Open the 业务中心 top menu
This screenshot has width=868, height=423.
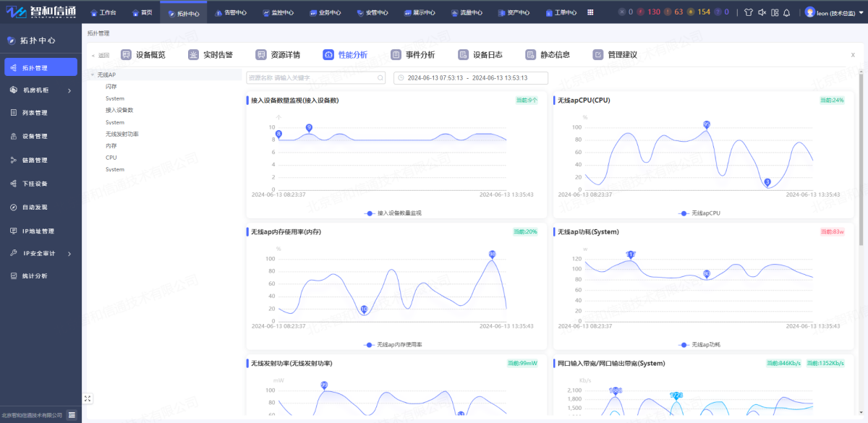pyautogui.click(x=324, y=12)
